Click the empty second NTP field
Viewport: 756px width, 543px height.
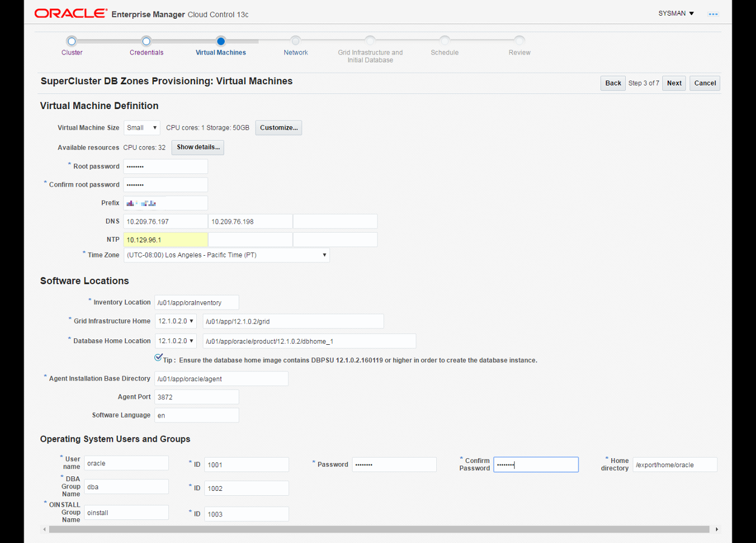tap(251, 239)
